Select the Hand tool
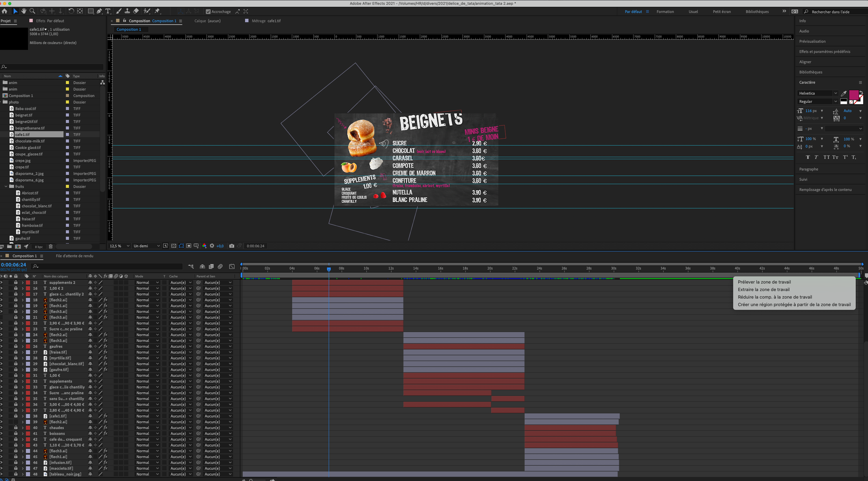 [x=24, y=11]
